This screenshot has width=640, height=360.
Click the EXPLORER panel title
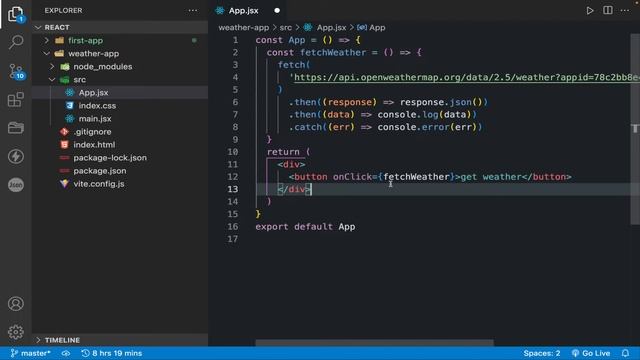(x=63, y=11)
